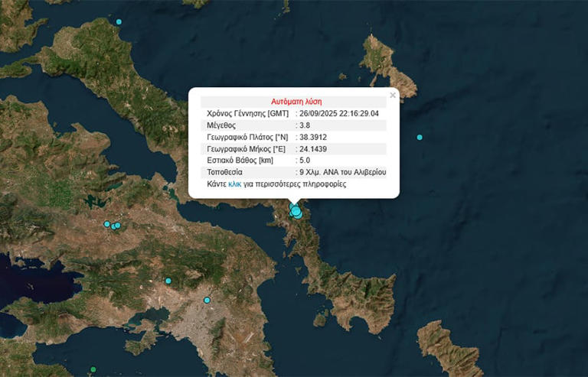Click the magnitude value 3.8
The height and width of the screenshot is (377, 588).
(305, 125)
